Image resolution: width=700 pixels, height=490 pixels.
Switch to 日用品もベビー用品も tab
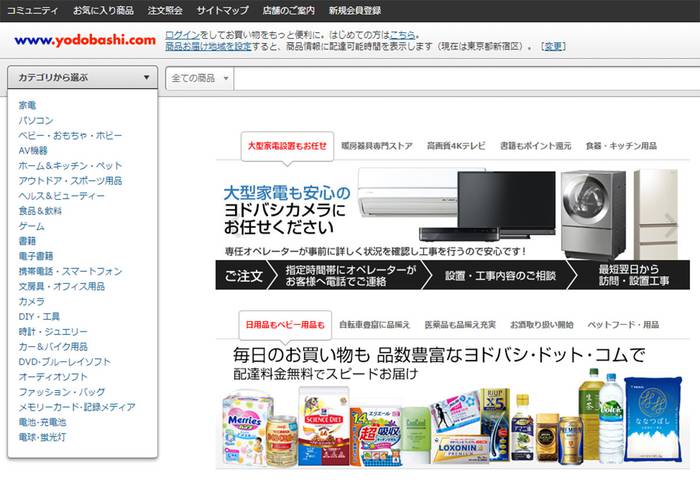tap(285, 325)
